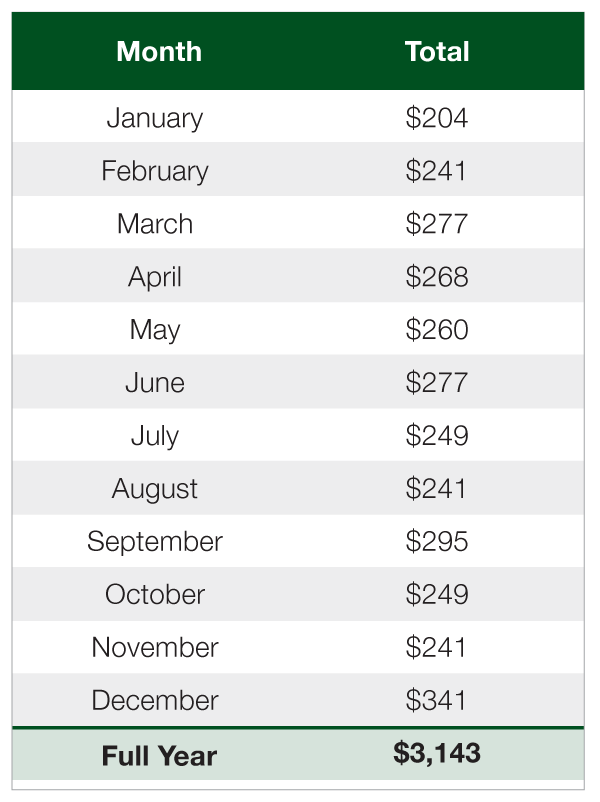The width and height of the screenshot is (600, 802).
Task: Click the March month cell
Action: pyautogui.click(x=155, y=224)
